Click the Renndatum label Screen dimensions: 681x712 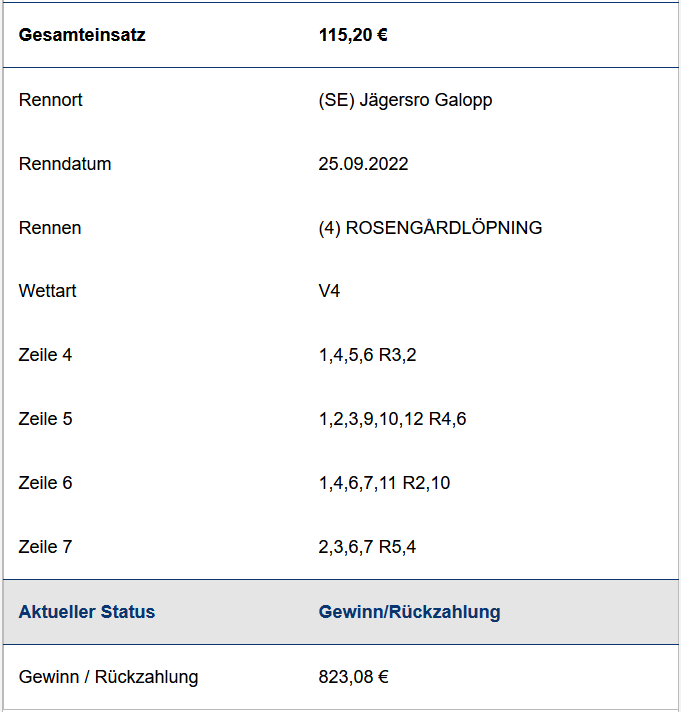pyautogui.click(x=65, y=164)
